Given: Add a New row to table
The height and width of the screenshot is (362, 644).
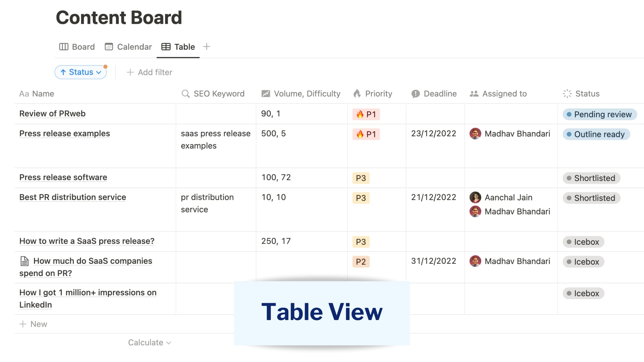Looking at the screenshot, I should [x=33, y=324].
